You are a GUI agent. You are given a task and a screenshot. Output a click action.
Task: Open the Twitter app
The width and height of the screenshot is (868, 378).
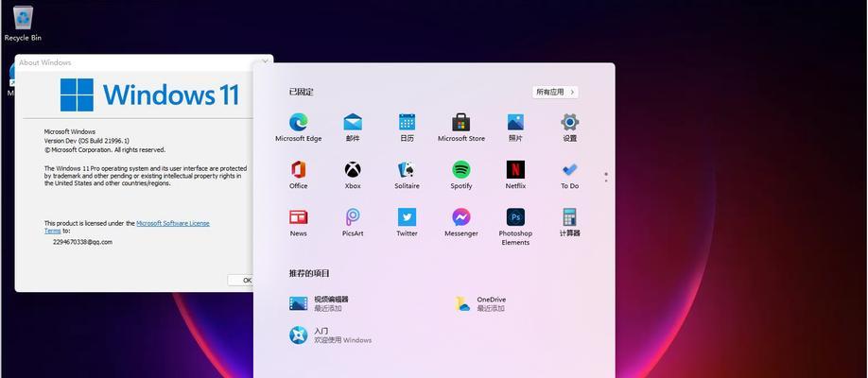[407, 222]
